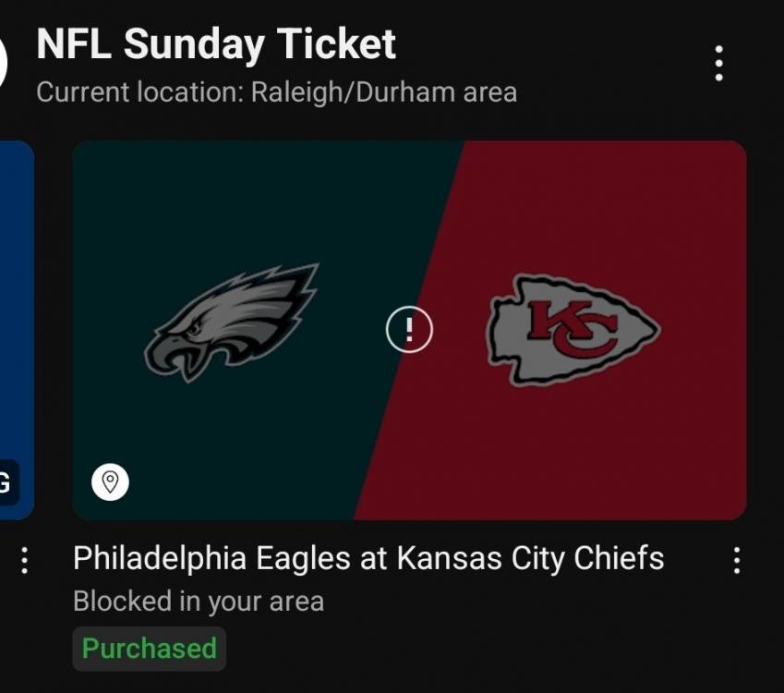Tap the "Kansas City Chiefs" words in title
Viewport: 784px width, 693px height.
point(530,558)
